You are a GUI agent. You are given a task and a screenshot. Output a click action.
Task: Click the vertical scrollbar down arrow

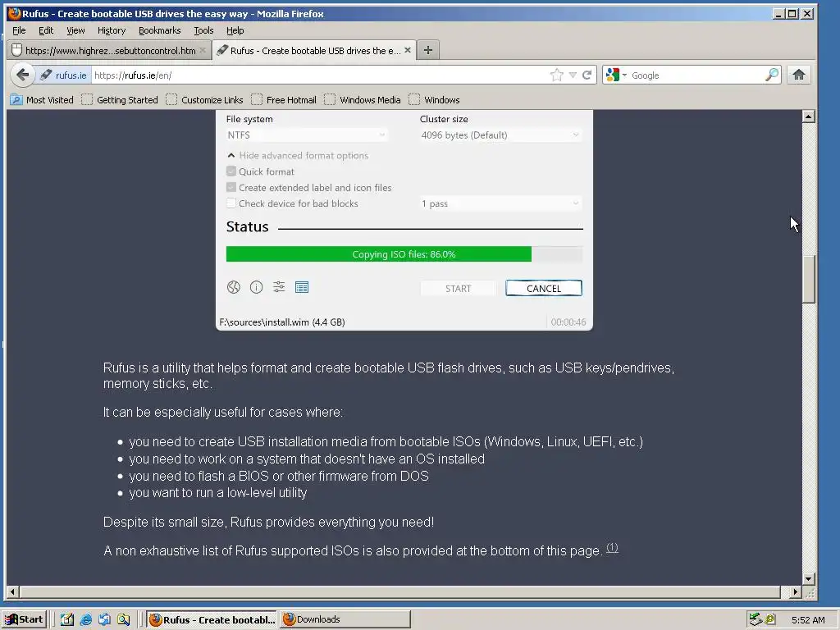pos(809,578)
